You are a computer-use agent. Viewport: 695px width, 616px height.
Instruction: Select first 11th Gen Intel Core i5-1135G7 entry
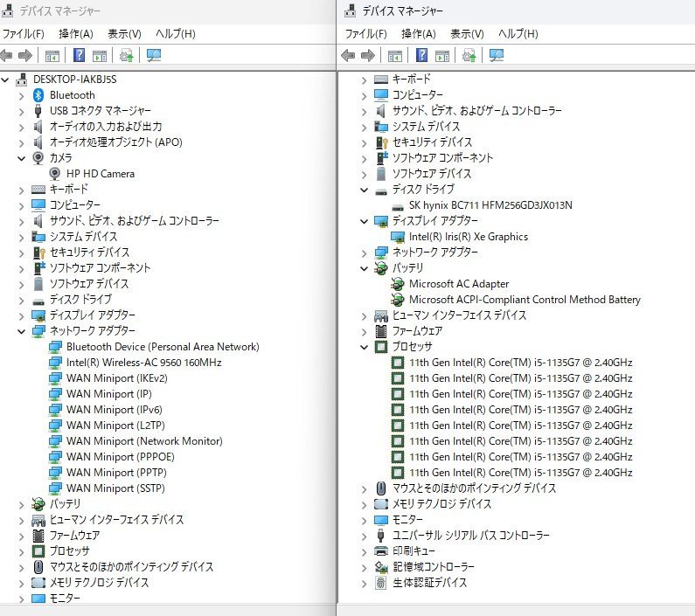521,363
